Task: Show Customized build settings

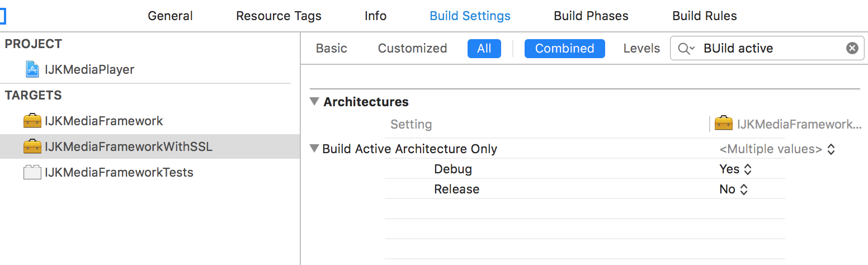Action: click(x=412, y=49)
